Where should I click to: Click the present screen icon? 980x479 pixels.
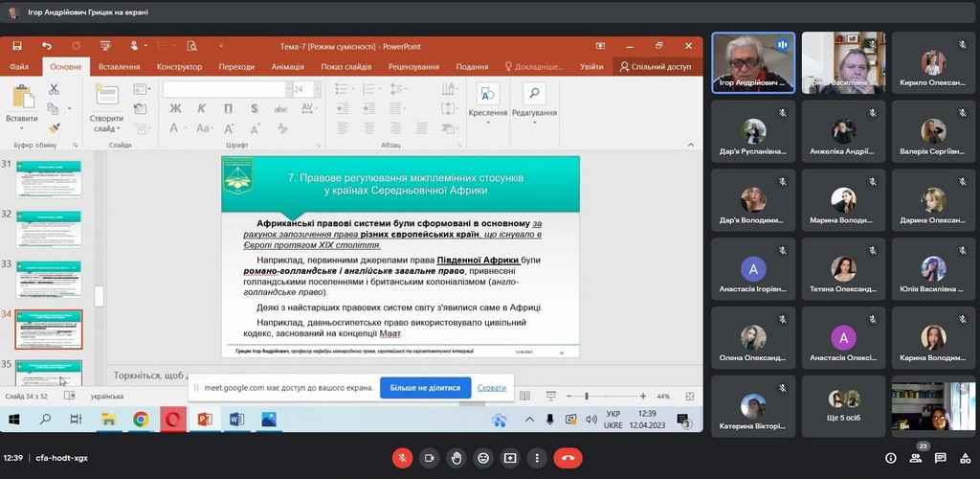pyautogui.click(x=510, y=458)
